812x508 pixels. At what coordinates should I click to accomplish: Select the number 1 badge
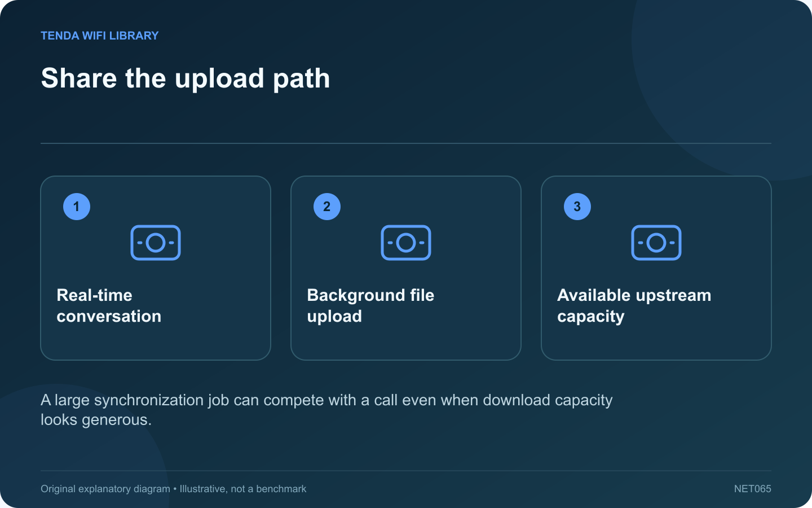tap(77, 207)
